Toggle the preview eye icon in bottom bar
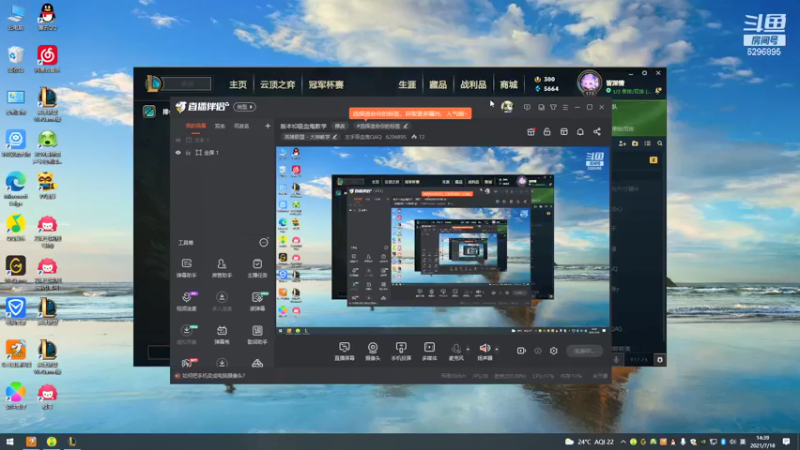This screenshot has height=450, width=800. point(538,351)
